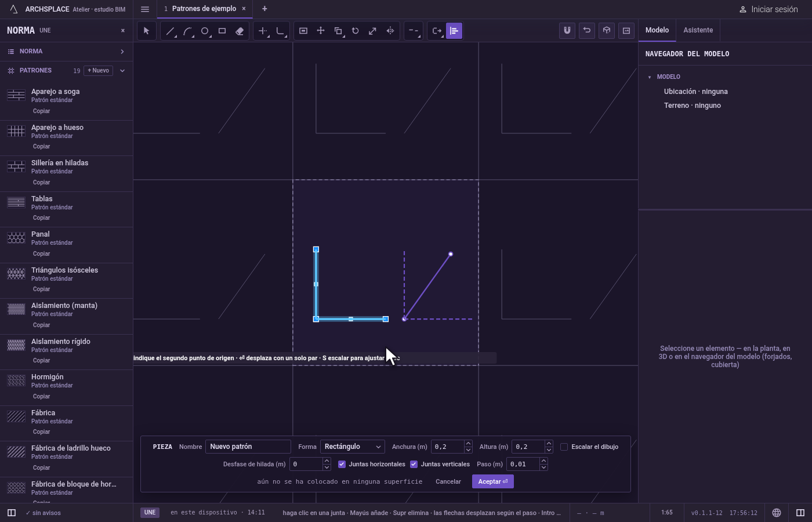Activate the arc drawing tool
The height and width of the screenshot is (522, 812).
click(187, 31)
